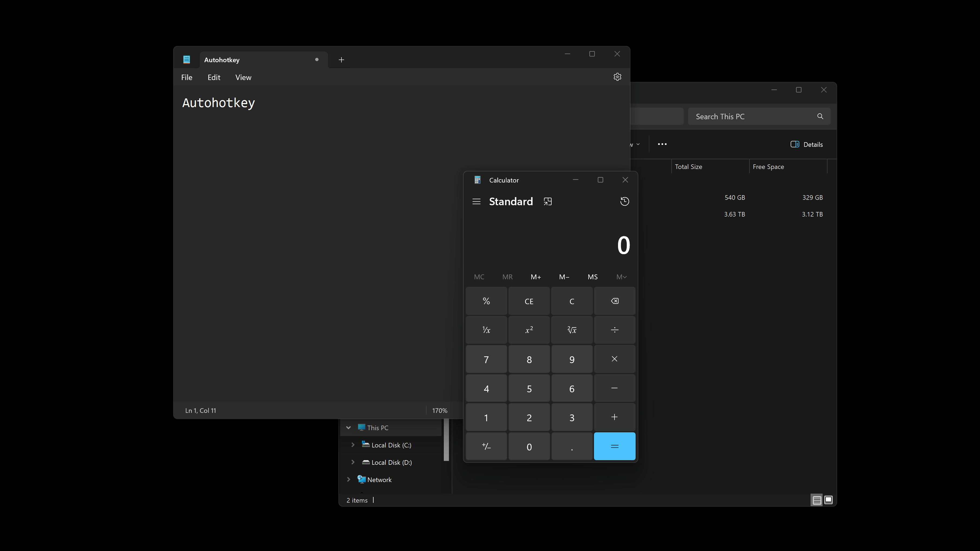Click digit 6 on the Calculator
The image size is (980, 551).
572,389
